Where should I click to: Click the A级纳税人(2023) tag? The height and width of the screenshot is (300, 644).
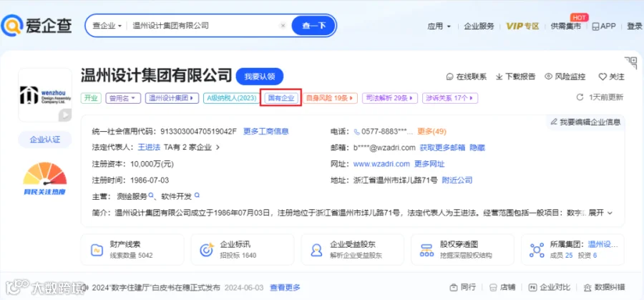[x=232, y=98]
